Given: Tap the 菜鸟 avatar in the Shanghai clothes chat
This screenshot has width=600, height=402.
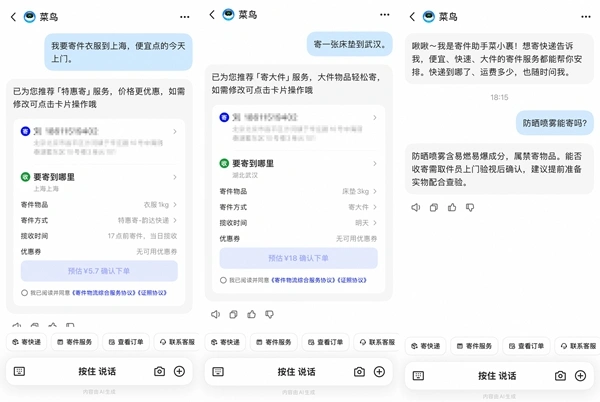Looking at the screenshot, I should click(x=29, y=17).
